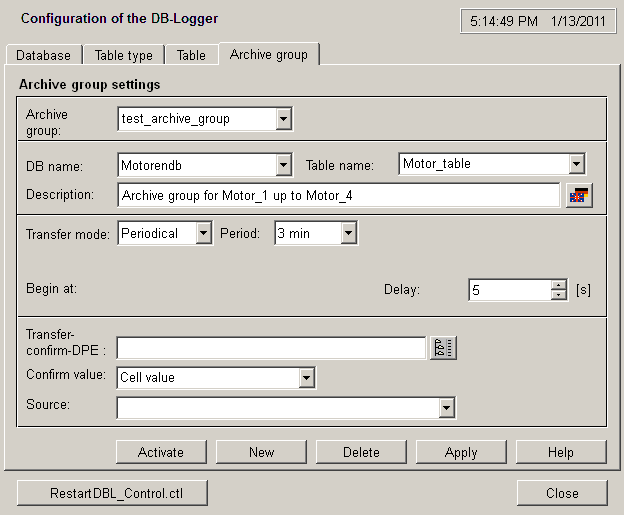
Task: Expand the Source dropdown list
Action: pyautogui.click(x=447, y=407)
